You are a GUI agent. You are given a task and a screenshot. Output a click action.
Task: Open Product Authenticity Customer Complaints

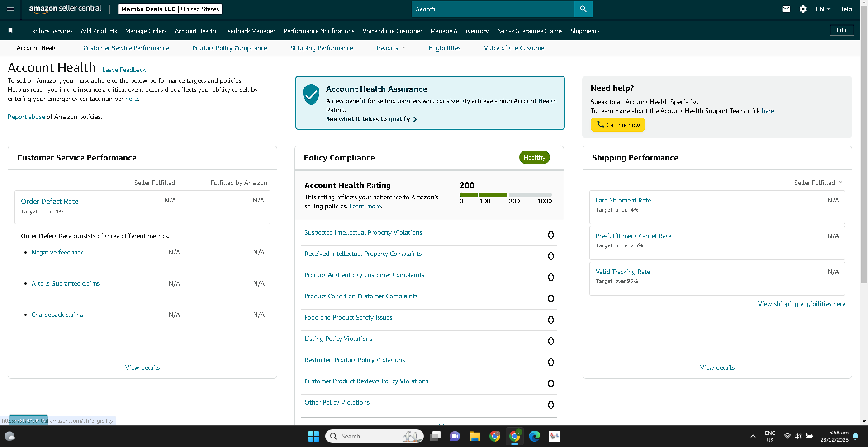365,275
